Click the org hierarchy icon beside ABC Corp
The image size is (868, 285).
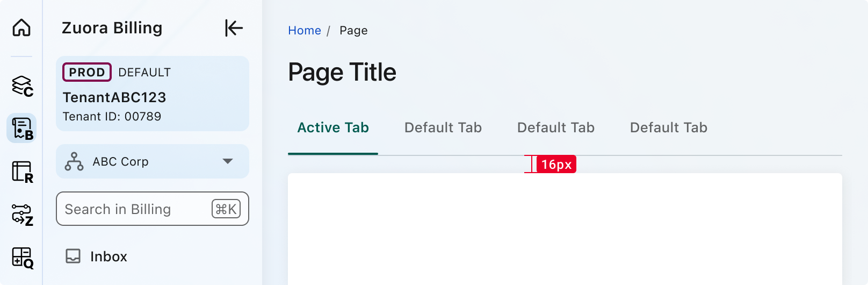[74, 161]
